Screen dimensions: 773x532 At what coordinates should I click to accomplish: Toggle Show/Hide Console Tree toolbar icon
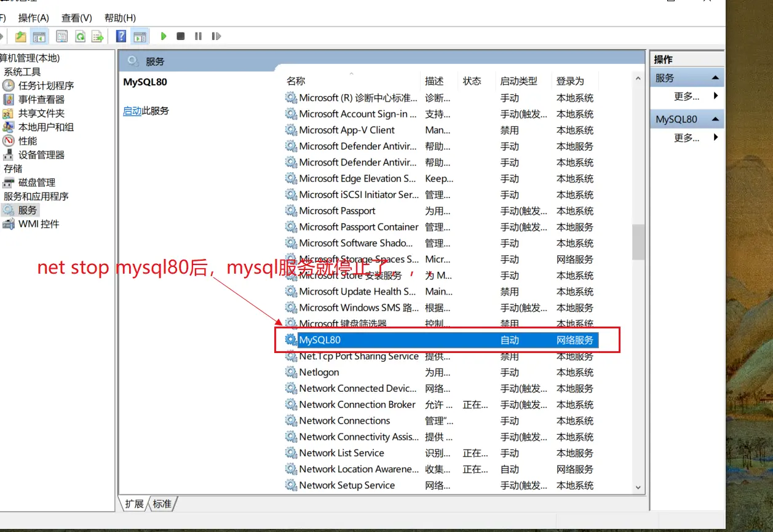coord(39,36)
